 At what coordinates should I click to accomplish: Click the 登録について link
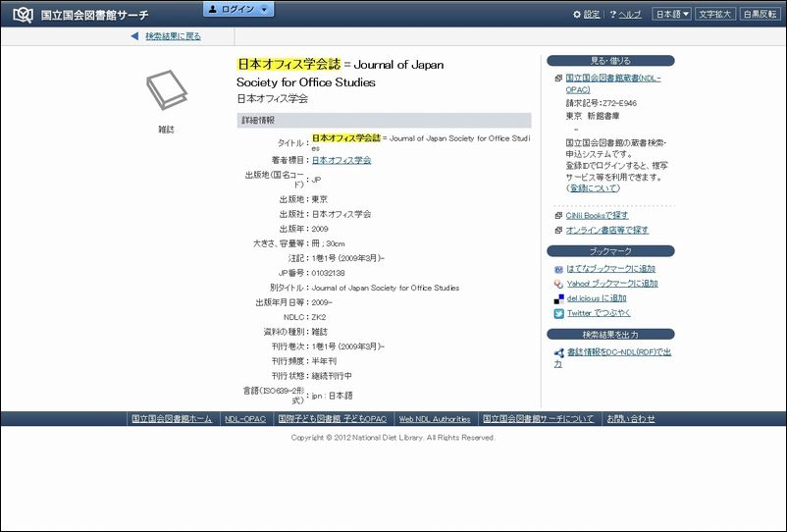[x=595, y=188]
